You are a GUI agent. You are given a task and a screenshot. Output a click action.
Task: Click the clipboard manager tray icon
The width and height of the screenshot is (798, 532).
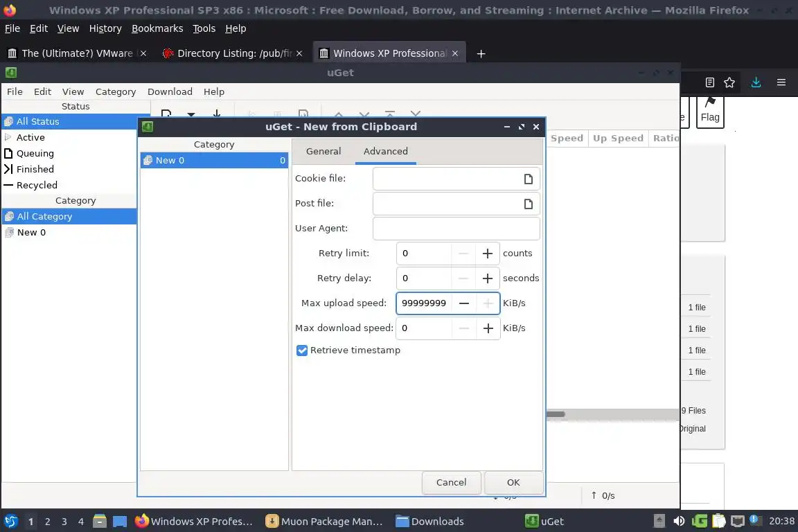[718, 521]
